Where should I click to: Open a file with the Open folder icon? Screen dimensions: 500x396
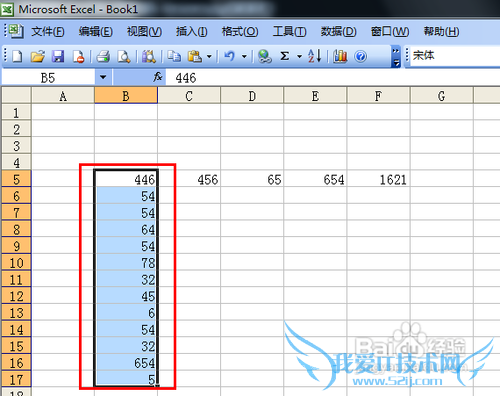point(38,56)
